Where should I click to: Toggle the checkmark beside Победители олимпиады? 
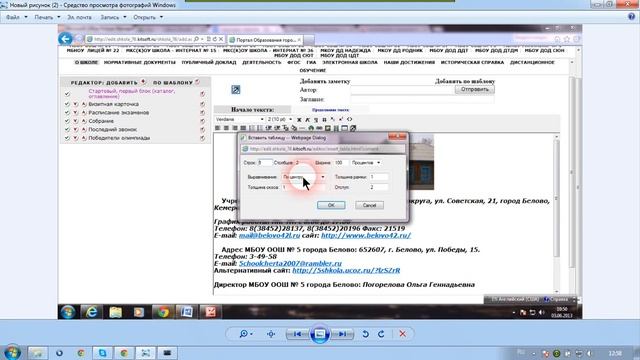coord(67,138)
